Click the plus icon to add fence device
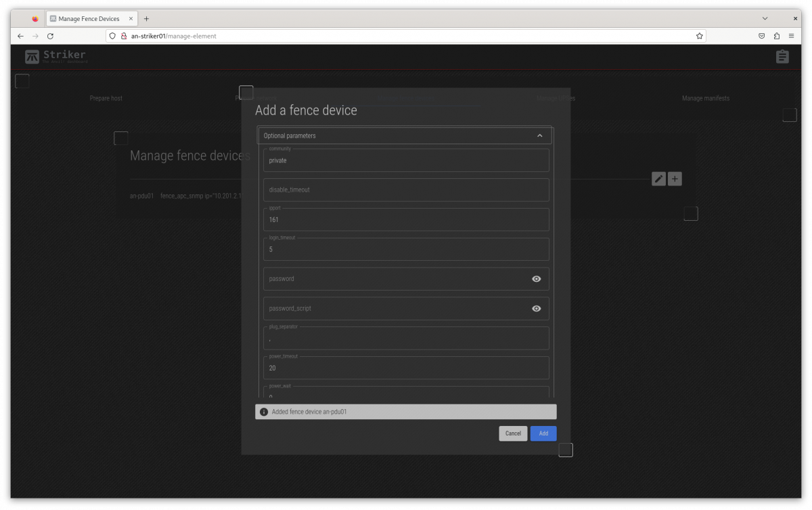Screen dimensions: 812x510 pyautogui.click(x=675, y=179)
